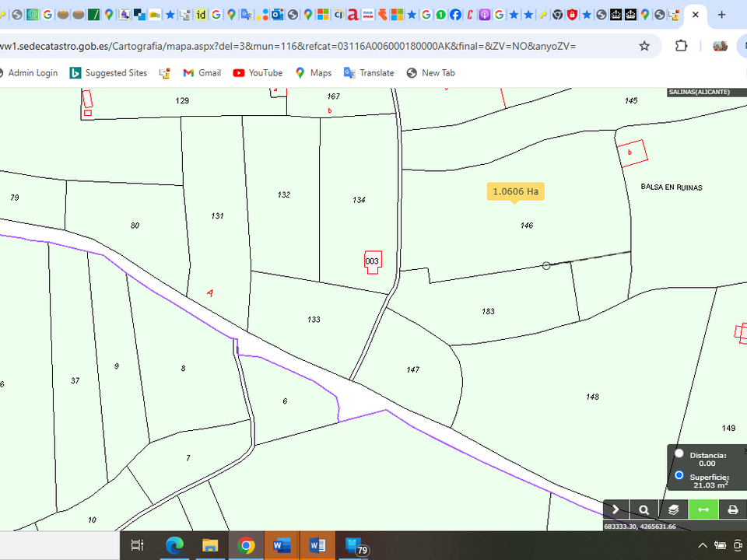Switch to the purple Podcasts tab
747x560 pixels.
point(485,15)
